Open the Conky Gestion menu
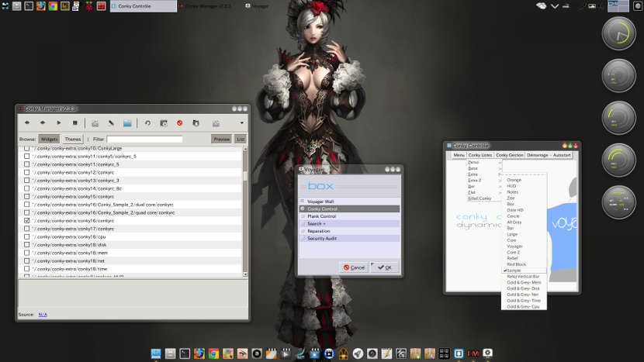The height and width of the screenshot is (362, 644). click(x=509, y=155)
